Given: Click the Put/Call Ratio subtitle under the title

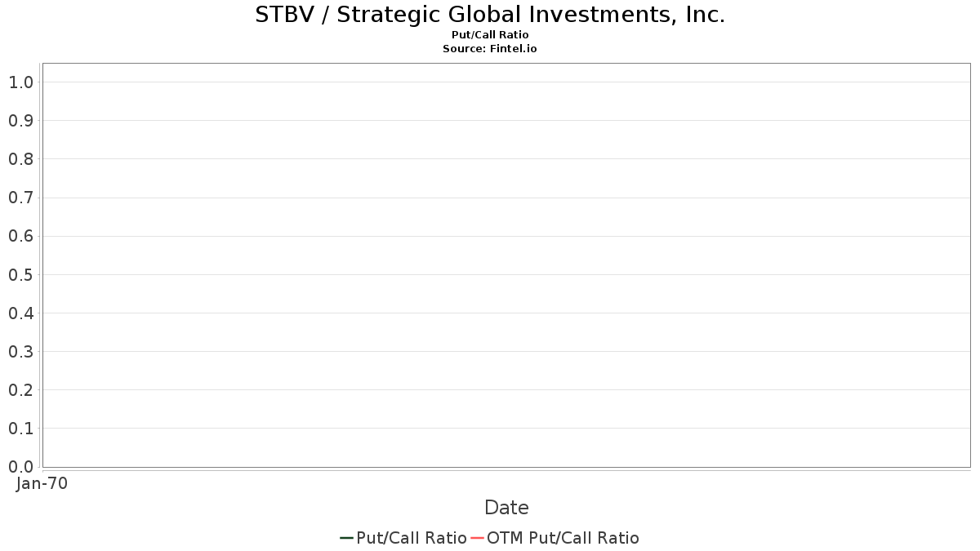Looking at the screenshot, I should pos(490,35).
